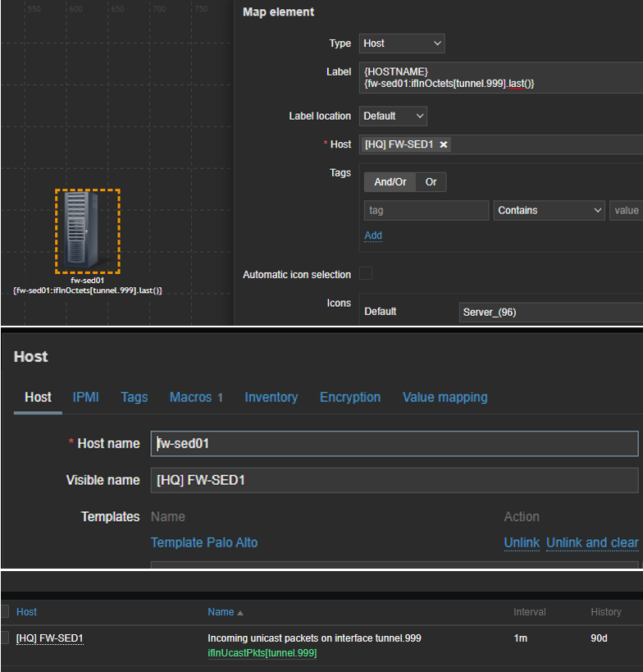This screenshot has height=672, width=643.
Task: Open the incoming unicast packets item
Action: pyautogui.click(x=314, y=638)
